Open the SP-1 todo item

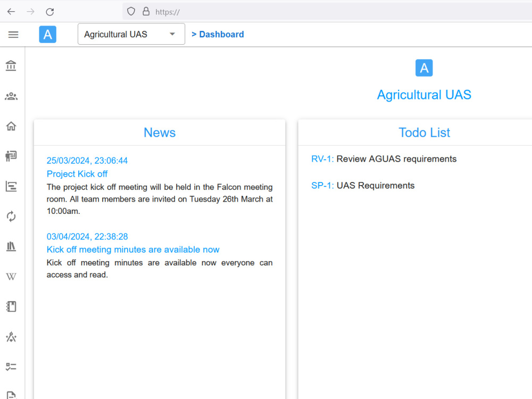tap(322, 186)
